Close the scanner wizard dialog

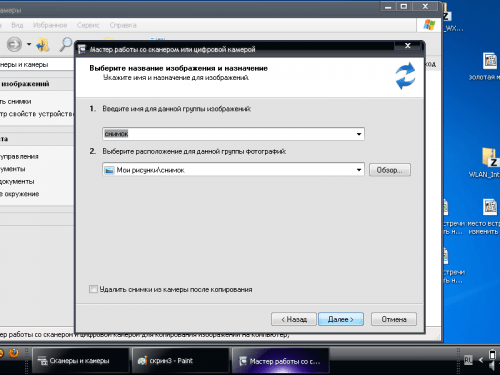(x=407, y=46)
